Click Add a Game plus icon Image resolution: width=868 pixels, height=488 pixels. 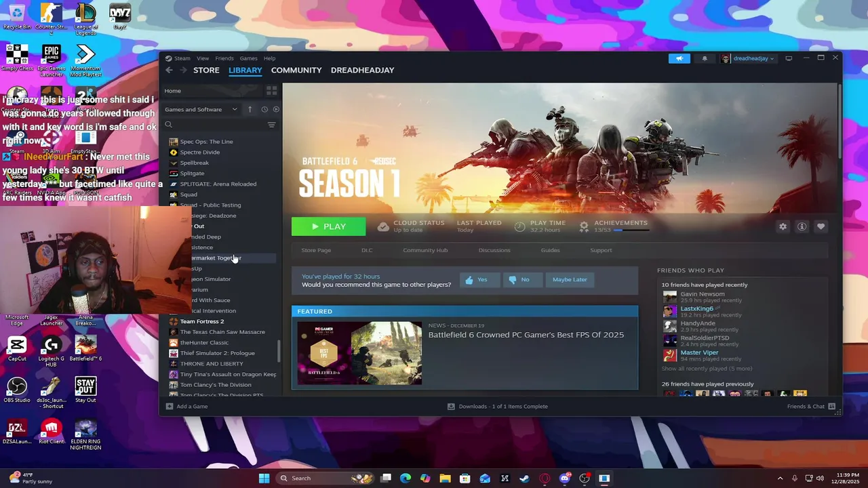tap(170, 407)
